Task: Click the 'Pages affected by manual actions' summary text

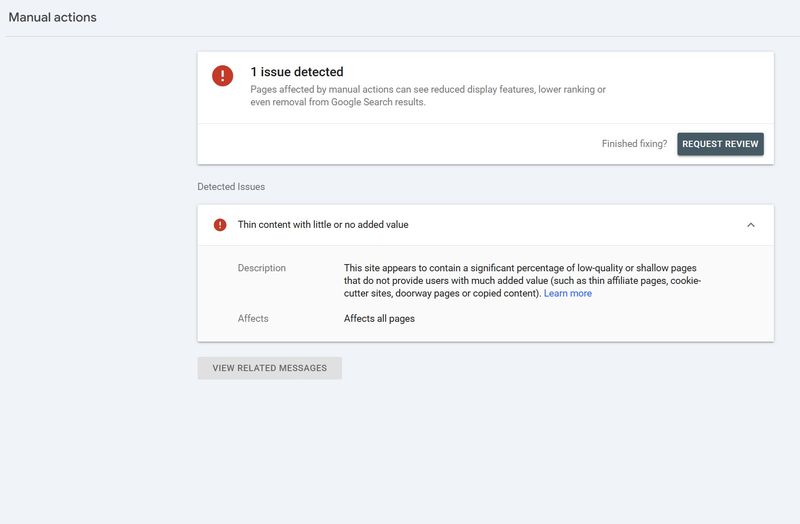Action: (x=428, y=95)
